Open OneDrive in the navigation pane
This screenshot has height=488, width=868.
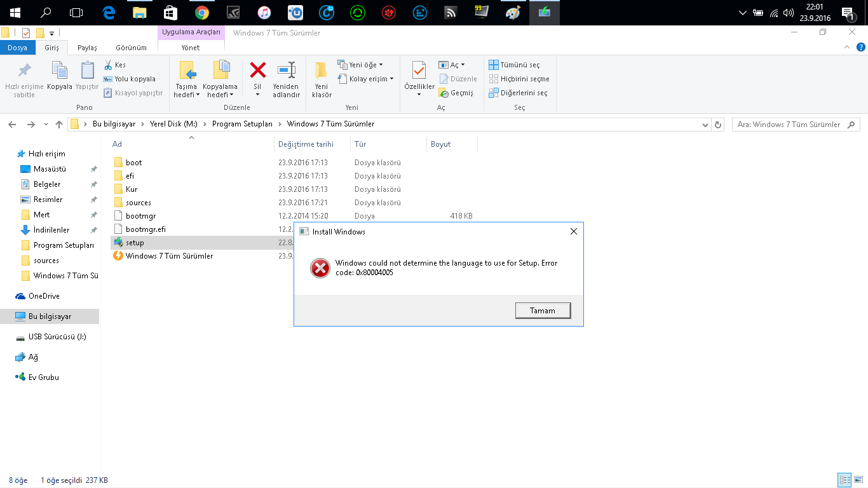(x=44, y=296)
